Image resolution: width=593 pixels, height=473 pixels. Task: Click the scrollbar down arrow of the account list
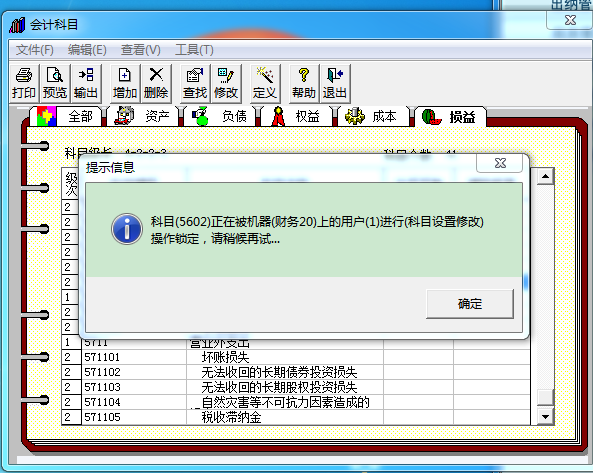(545, 417)
